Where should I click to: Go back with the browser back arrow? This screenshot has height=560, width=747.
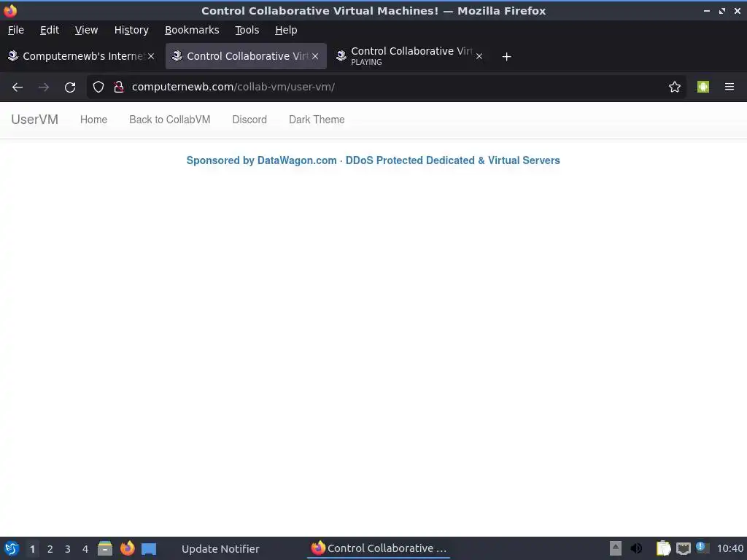pyautogui.click(x=18, y=87)
